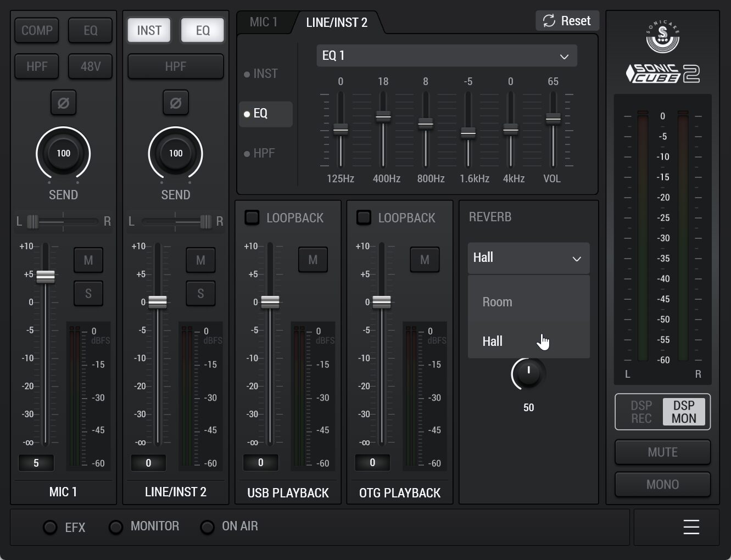The width and height of the screenshot is (731, 560).
Task: Toggle the ON AIR indicator
Action: (207, 528)
